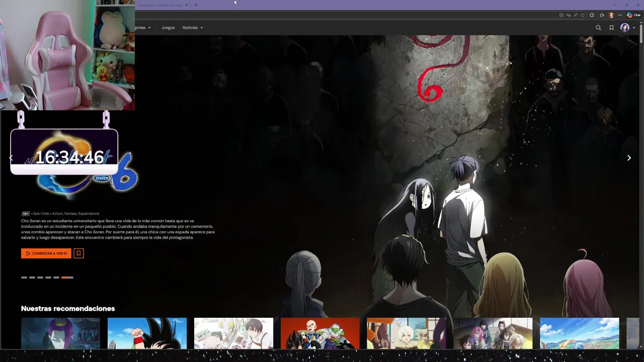Image resolution: width=644 pixels, height=362 pixels.
Task: Open the Goku fist-raised recommendation thumbnail
Action: click(x=147, y=333)
